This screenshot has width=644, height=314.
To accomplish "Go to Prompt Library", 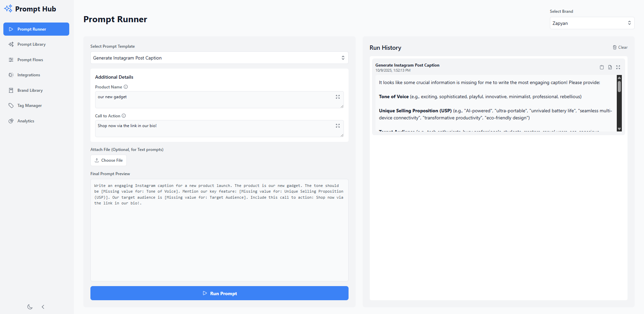I will (31, 44).
